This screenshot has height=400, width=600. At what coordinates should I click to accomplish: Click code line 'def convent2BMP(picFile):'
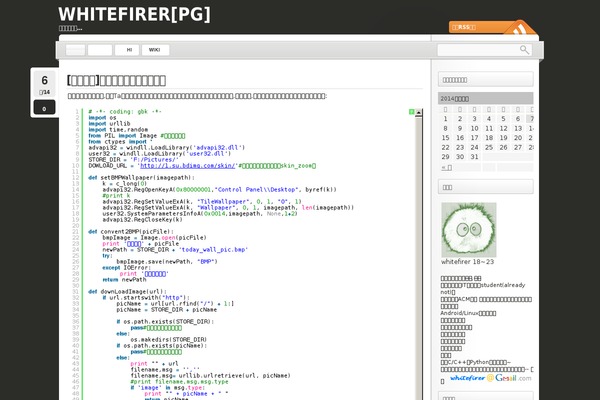131,232
